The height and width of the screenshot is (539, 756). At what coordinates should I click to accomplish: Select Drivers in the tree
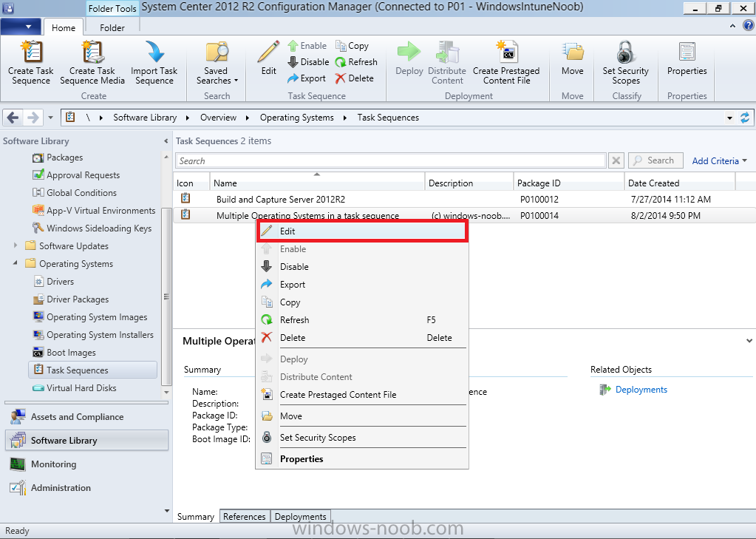coord(61,281)
